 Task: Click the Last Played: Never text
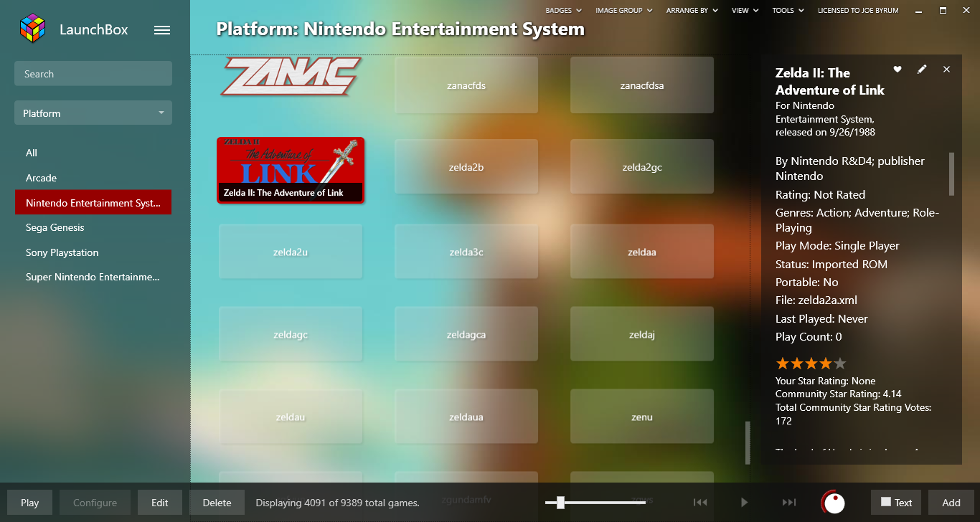coord(821,319)
